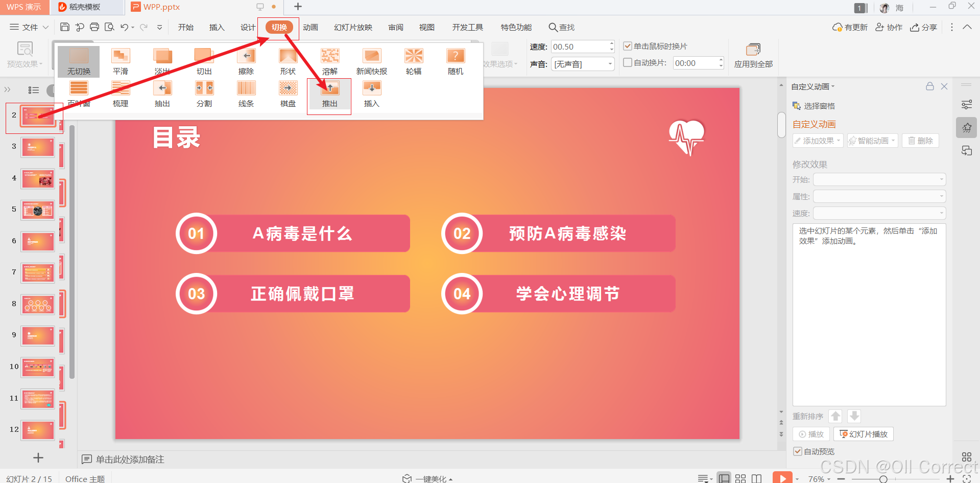Click the 单击此处添加备注 notes field
The width and height of the screenshot is (980, 483).
(x=130, y=459)
